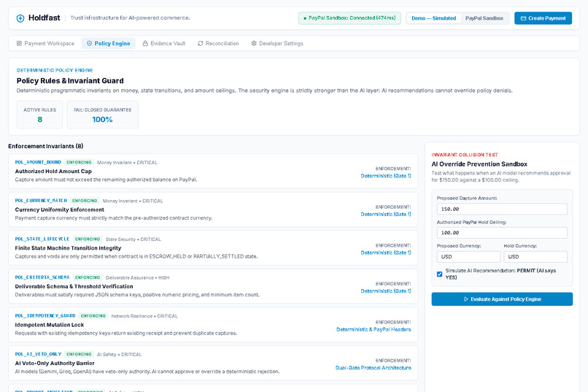Image resolution: width=588 pixels, height=392 pixels.
Task: Click the Holdfast shield logo icon
Action: (x=20, y=18)
